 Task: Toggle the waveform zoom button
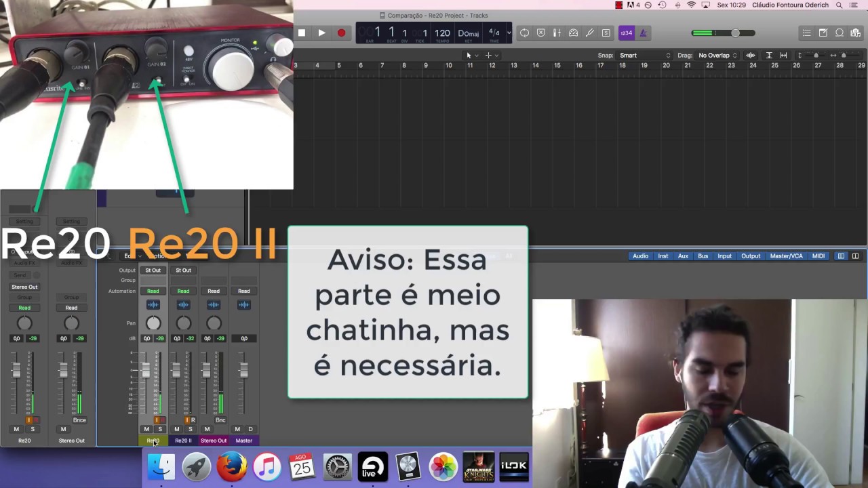751,55
